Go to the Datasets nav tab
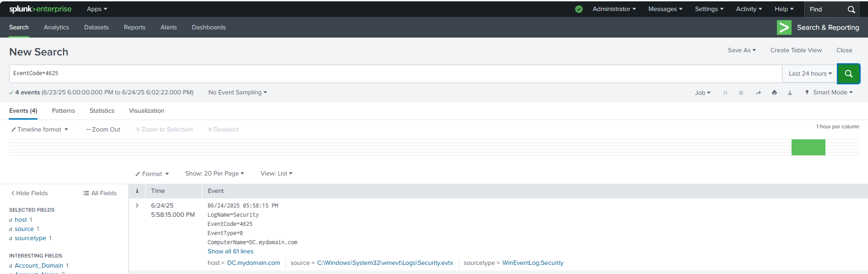Screen dimensions: 868x274 96,27
